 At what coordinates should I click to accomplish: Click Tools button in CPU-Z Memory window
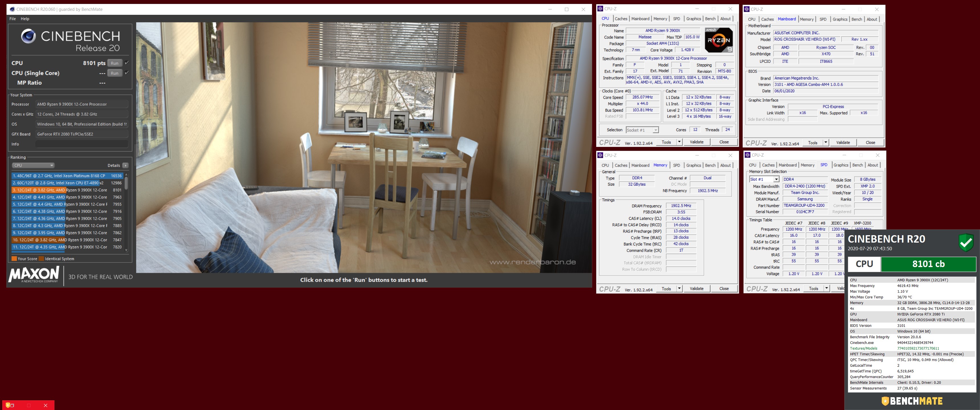[666, 289]
